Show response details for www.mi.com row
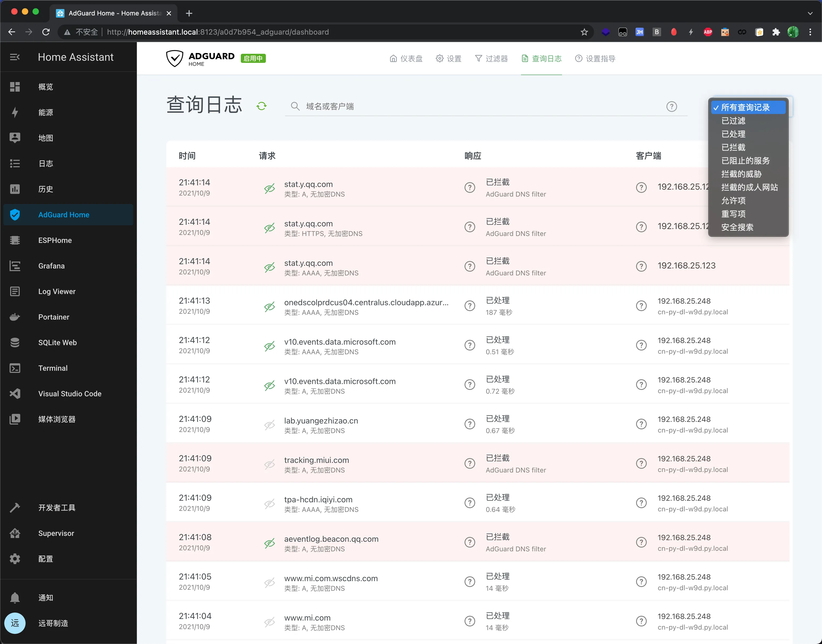This screenshot has height=644, width=822. (469, 621)
